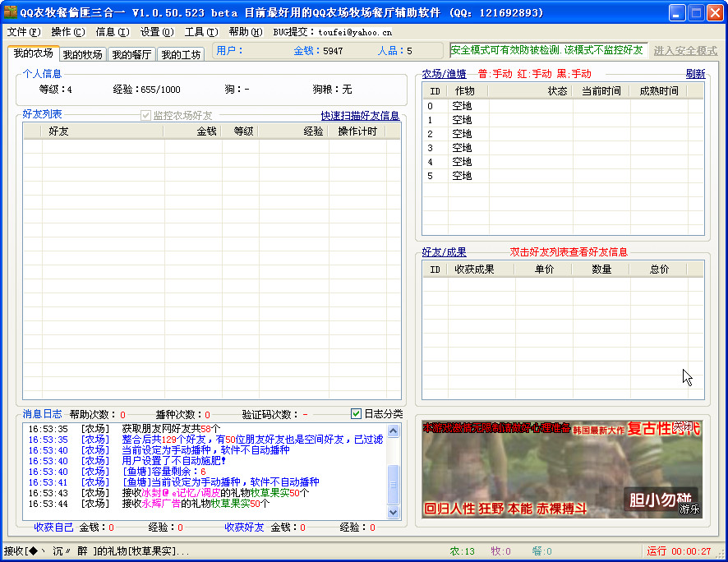Image resolution: width=728 pixels, height=562 pixels.
Task: Open the 工具(T) menu
Action: point(201,31)
